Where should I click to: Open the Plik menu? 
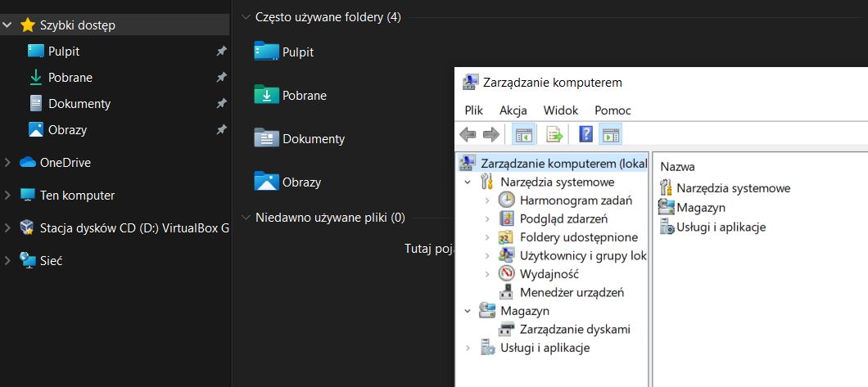point(474,110)
